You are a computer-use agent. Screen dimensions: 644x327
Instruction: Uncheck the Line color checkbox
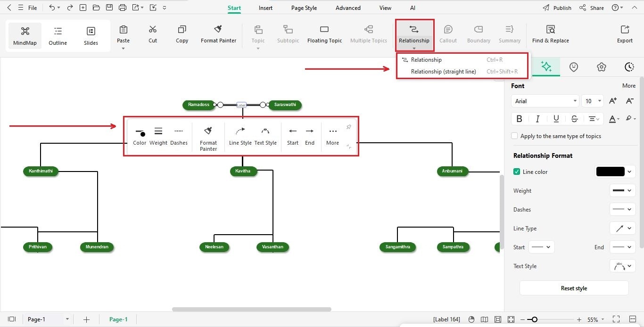(x=517, y=172)
